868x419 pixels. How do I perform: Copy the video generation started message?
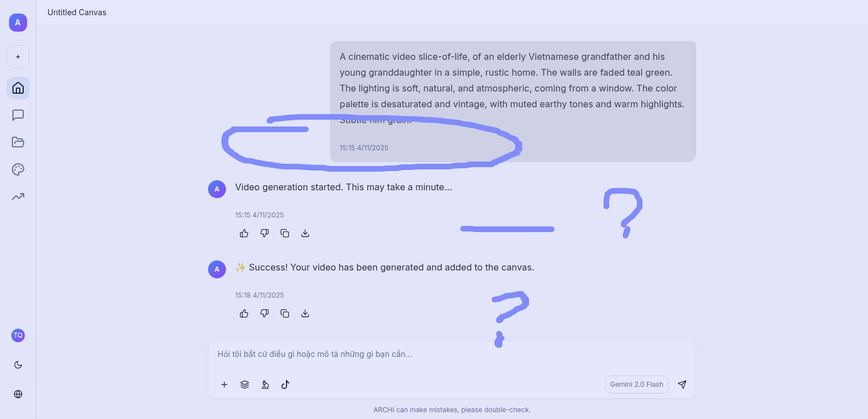point(285,233)
